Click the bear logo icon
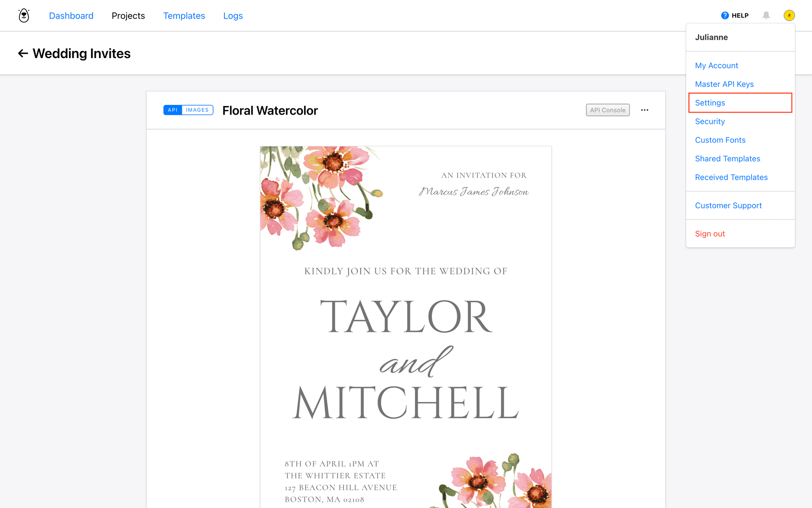Screen dimensions: 812x508 click(24, 15)
